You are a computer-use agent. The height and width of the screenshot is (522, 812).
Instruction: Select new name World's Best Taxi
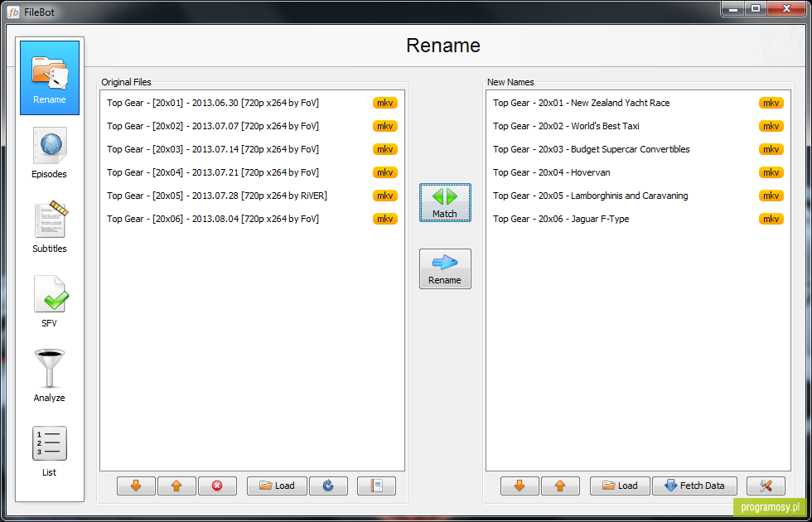(639, 126)
